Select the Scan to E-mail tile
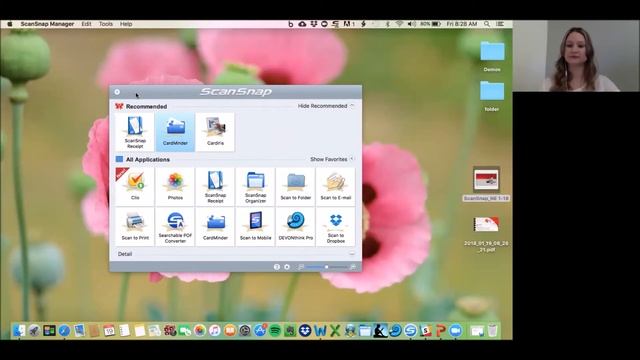This screenshot has height=360, width=640. coord(336,186)
